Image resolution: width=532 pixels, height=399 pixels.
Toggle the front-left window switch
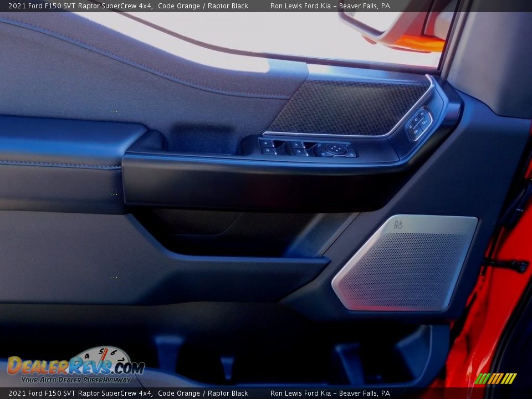click(x=267, y=143)
